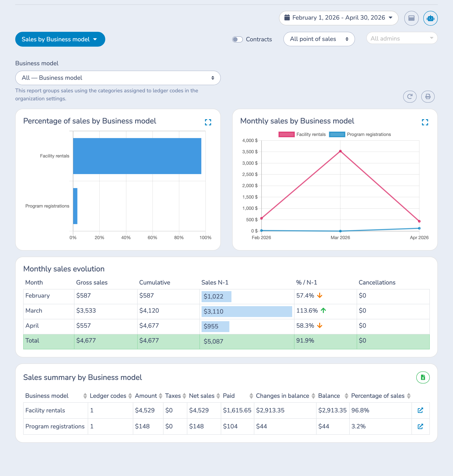Click the calendar icon in date range

287,17
